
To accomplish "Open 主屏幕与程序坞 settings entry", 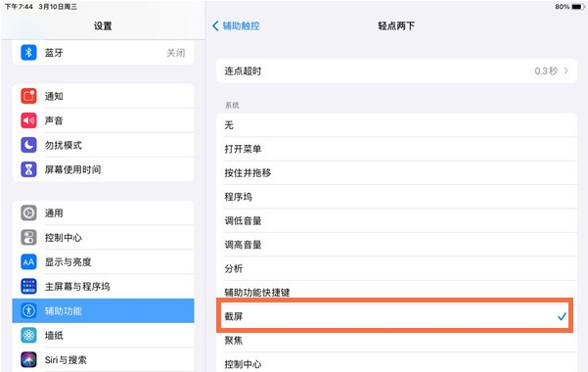I will tap(103, 287).
